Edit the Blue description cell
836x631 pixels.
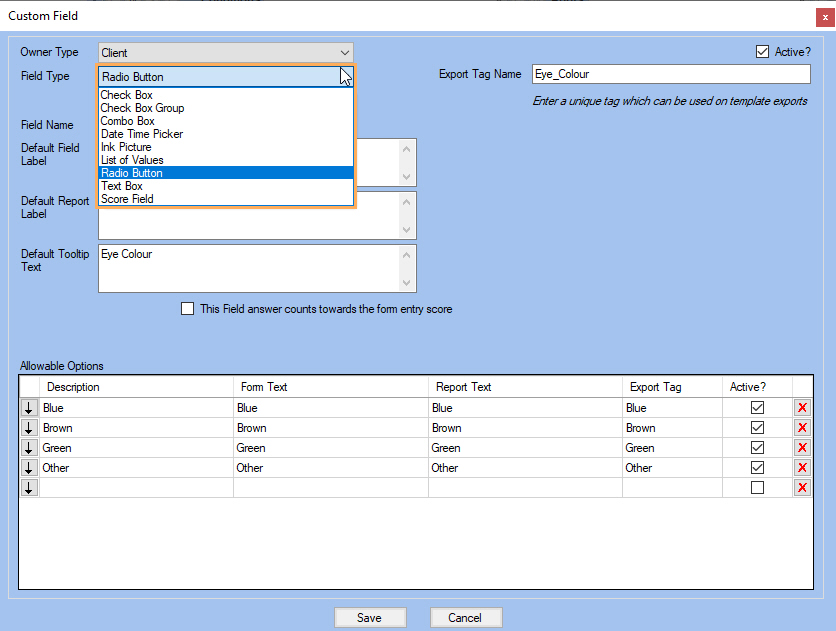(x=136, y=408)
